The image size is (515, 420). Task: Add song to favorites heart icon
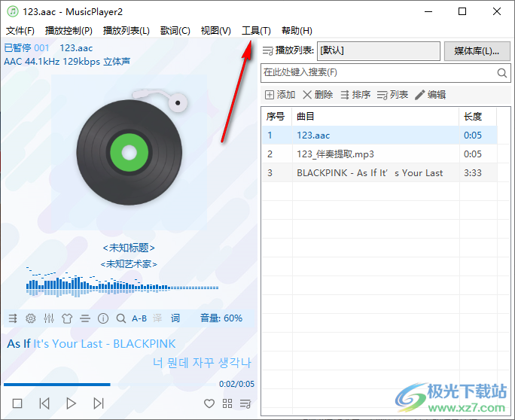pyautogui.click(x=209, y=403)
